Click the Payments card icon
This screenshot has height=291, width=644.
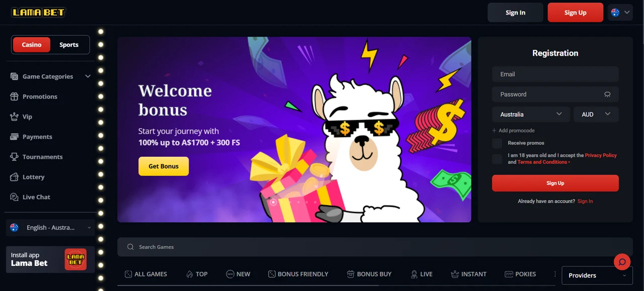pos(14,137)
